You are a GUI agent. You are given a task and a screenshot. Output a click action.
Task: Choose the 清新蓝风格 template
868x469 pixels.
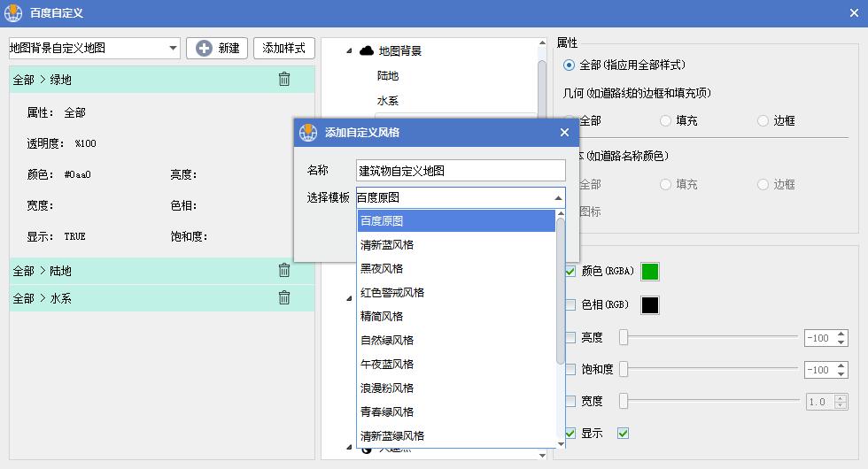[456, 244]
